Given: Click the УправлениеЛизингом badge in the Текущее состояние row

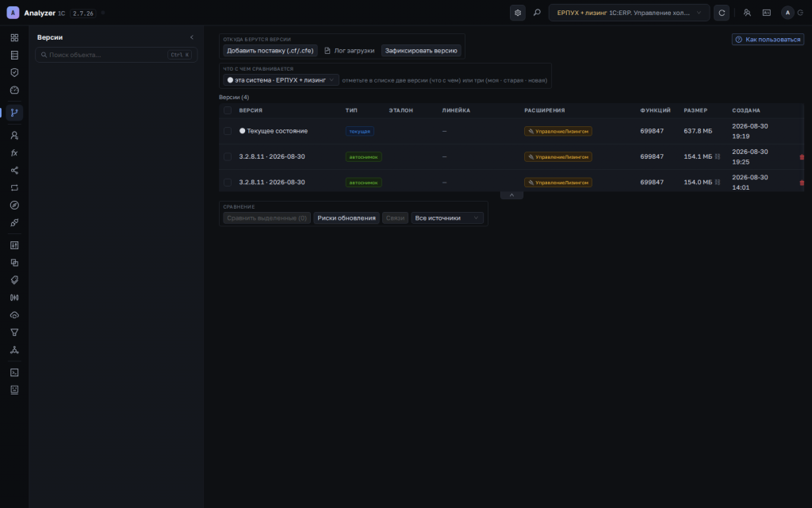Looking at the screenshot, I should (x=558, y=131).
